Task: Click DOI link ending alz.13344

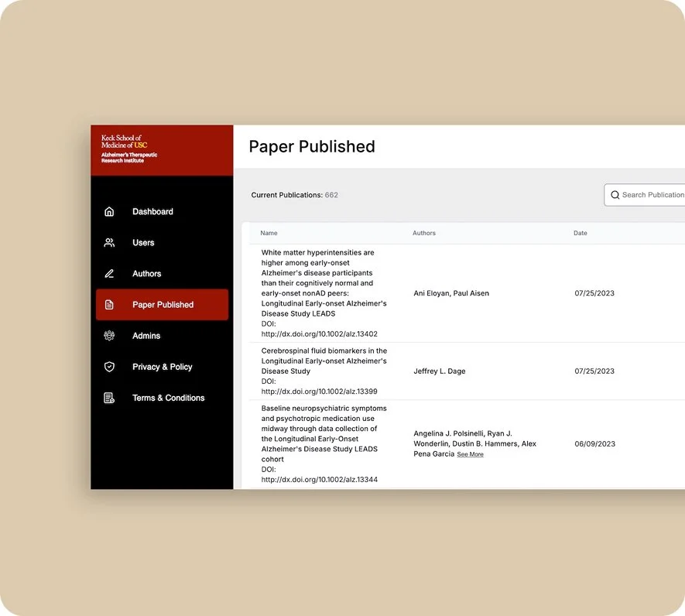Action: tap(320, 479)
